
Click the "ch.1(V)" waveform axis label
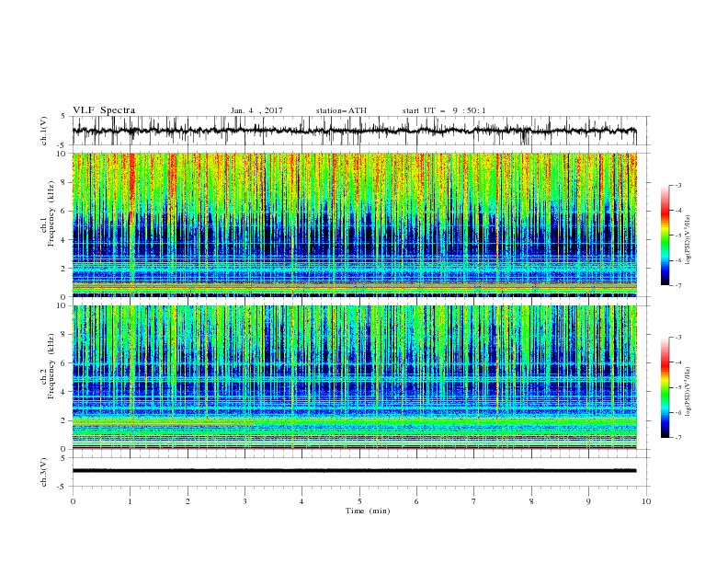(x=43, y=131)
